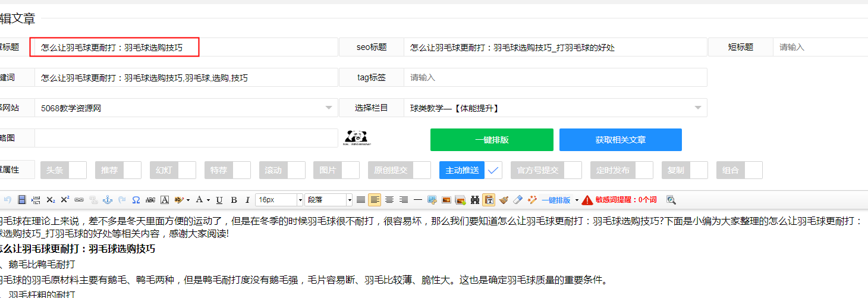Click the multiple images upload icon
Image resolution: width=868 pixels, height=298 pixels.
tap(461, 200)
